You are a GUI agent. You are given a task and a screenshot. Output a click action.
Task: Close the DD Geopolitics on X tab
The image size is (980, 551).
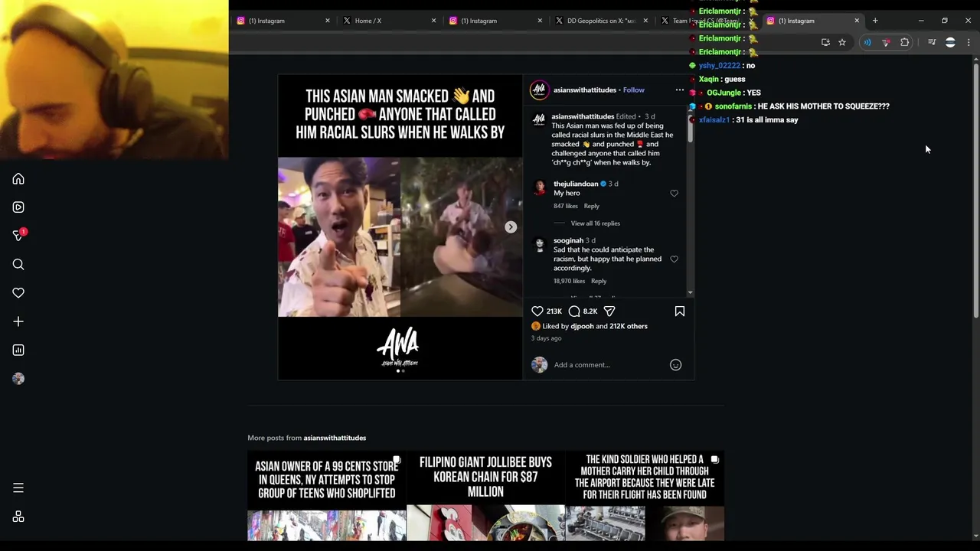click(x=645, y=21)
